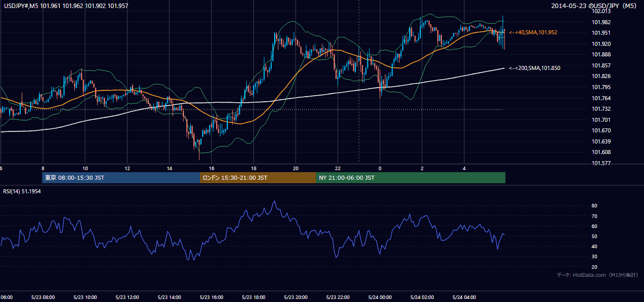The height and width of the screenshot is (302, 644).
Task: Click the RSI(14) 51.1954 indicator label
Action: [x=22, y=191]
